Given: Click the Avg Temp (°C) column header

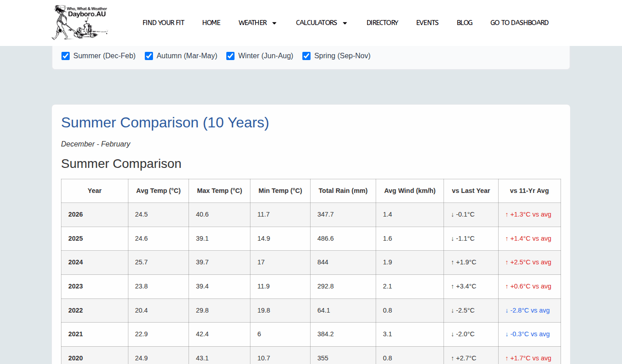Looking at the screenshot, I should 158,191.
